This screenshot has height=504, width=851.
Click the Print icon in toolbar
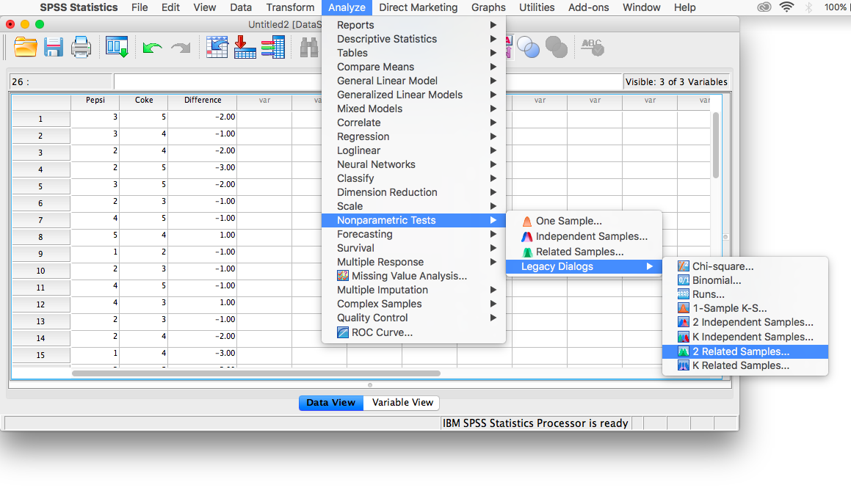(81, 48)
